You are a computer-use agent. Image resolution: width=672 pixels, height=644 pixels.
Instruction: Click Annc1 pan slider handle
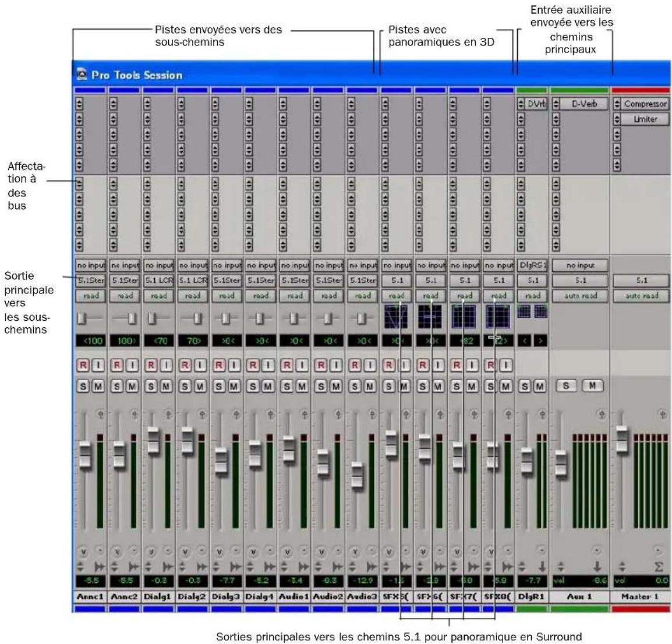point(82,319)
